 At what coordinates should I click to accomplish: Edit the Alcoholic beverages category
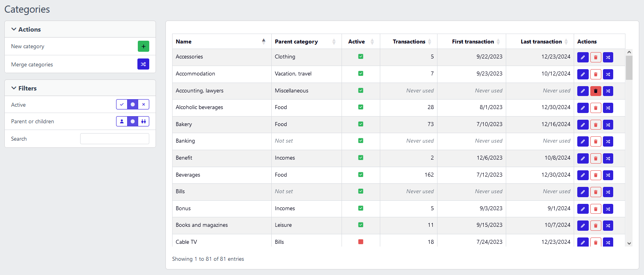coord(583,108)
